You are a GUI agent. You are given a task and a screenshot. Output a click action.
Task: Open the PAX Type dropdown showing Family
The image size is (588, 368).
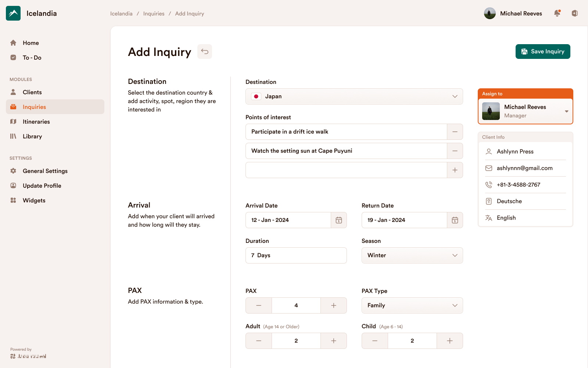412,305
